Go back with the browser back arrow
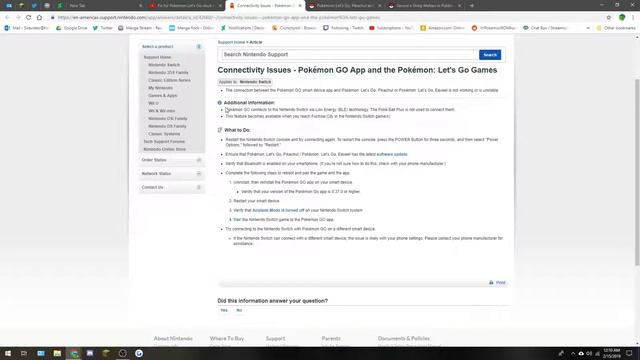Viewport: 640px width, 360px height. [7, 18]
